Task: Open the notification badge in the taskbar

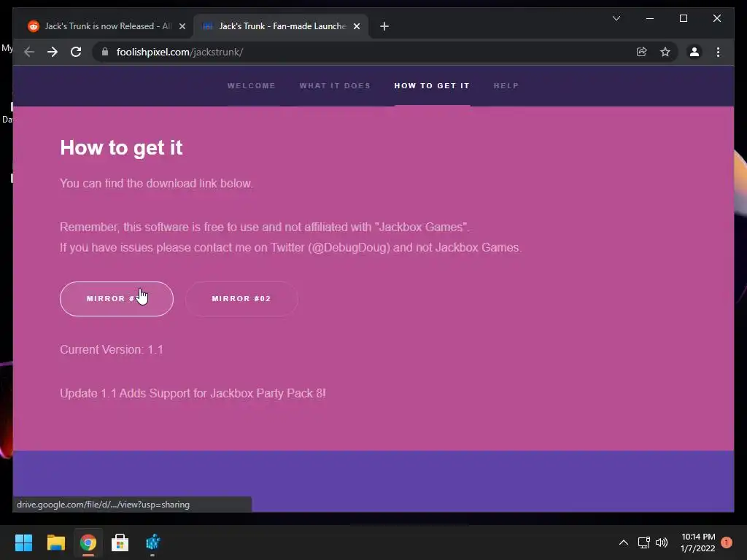Action: (727, 542)
